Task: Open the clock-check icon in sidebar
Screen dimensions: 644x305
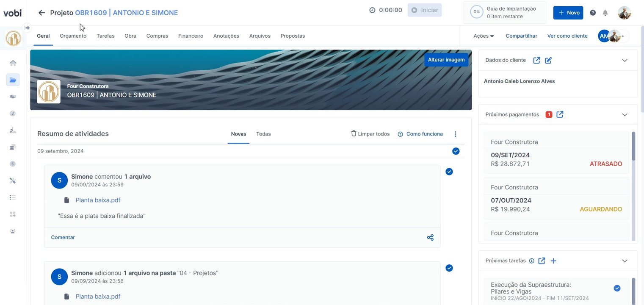Action: pyautogui.click(x=13, y=114)
